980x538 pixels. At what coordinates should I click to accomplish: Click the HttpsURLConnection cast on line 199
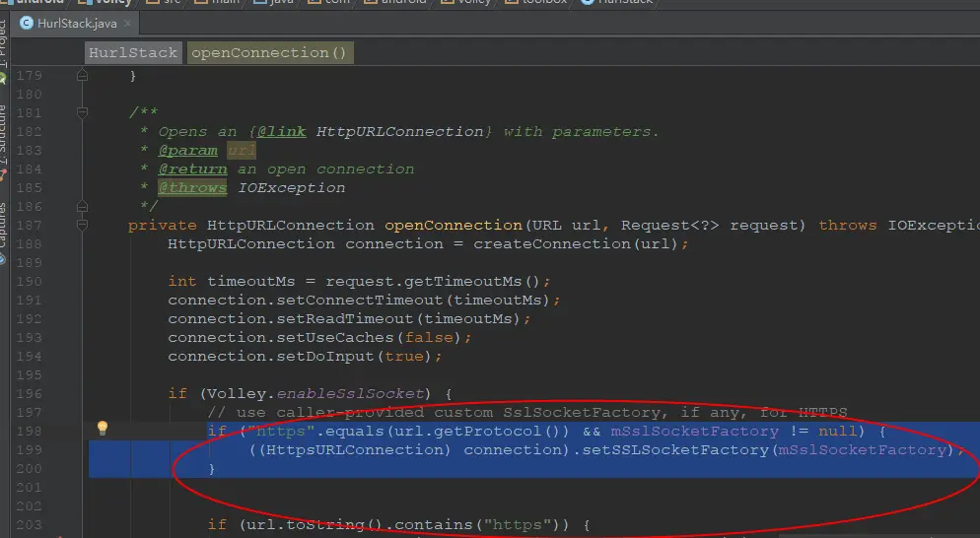tap(354, 450)
